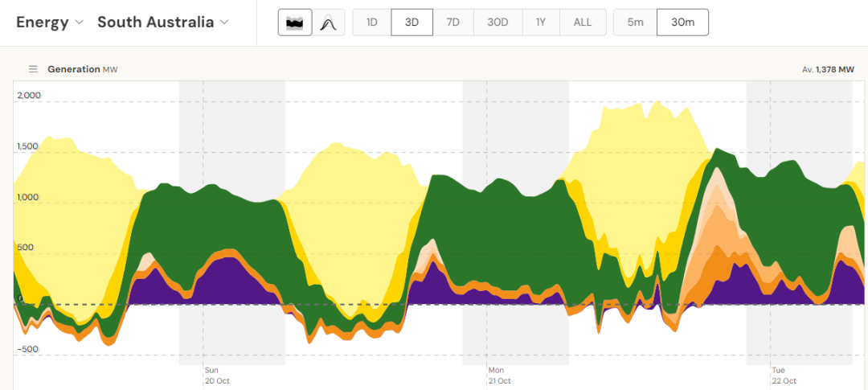The height and width of the screenshot is (390, 868).
Task: Click the Generation MW chart title
Action: (82, 69)
